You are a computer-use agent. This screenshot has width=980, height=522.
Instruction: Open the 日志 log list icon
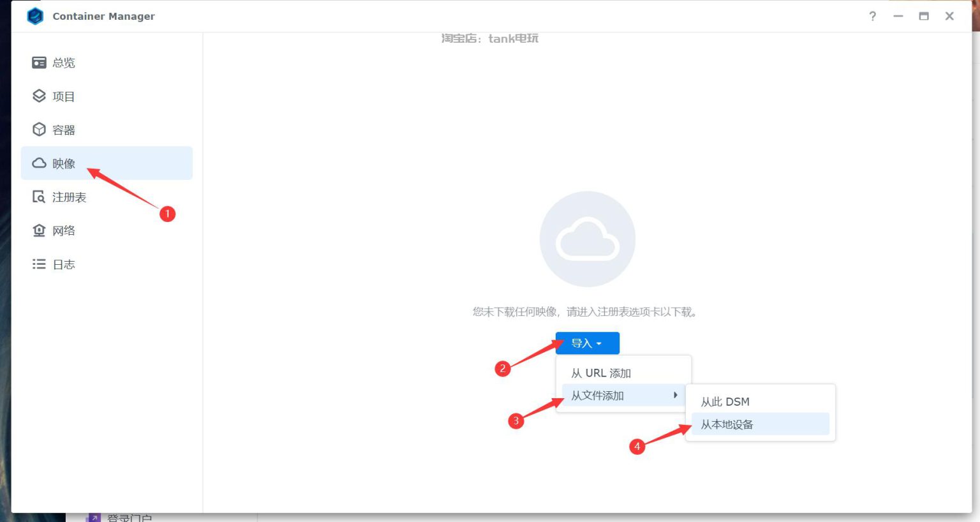tap(39, 264)
